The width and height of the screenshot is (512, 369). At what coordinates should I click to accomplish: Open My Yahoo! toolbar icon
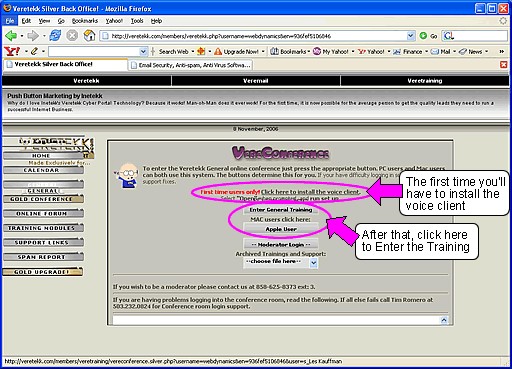coord(317,52)
